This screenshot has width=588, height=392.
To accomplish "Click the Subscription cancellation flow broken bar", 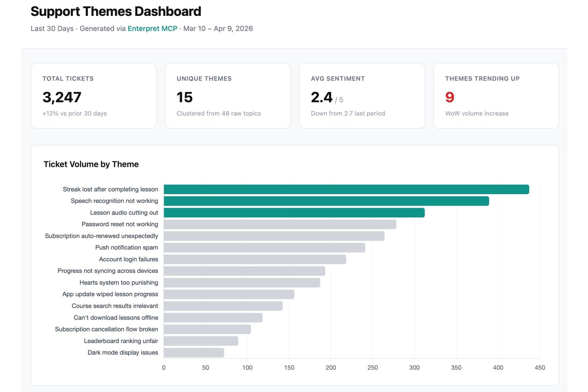I will 207,329.
